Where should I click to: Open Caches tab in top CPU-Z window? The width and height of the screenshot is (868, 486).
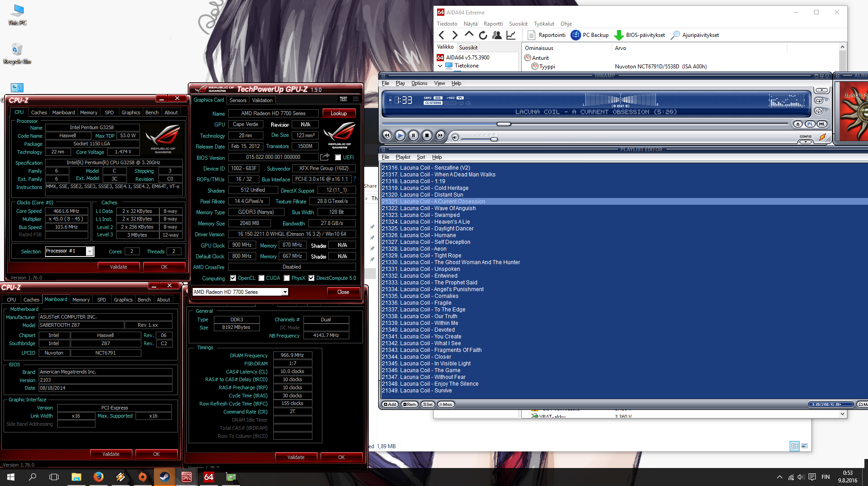coord(39,112)
